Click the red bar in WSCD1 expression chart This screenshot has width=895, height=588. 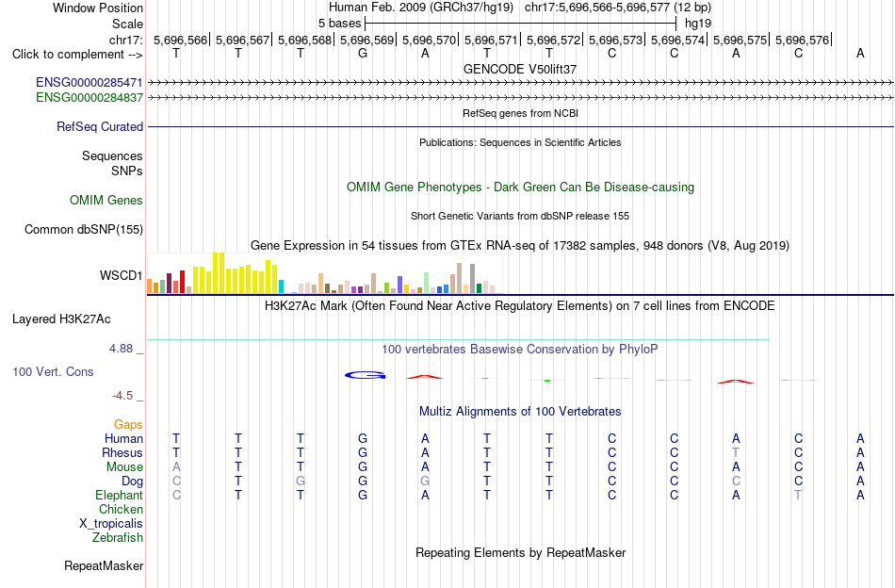[x=182, y=282]
